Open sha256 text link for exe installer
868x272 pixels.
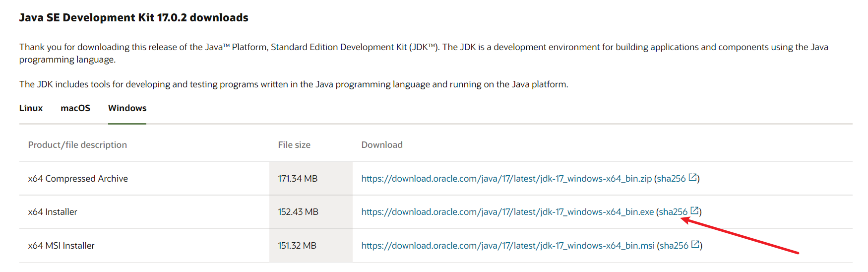click(673, 212)
